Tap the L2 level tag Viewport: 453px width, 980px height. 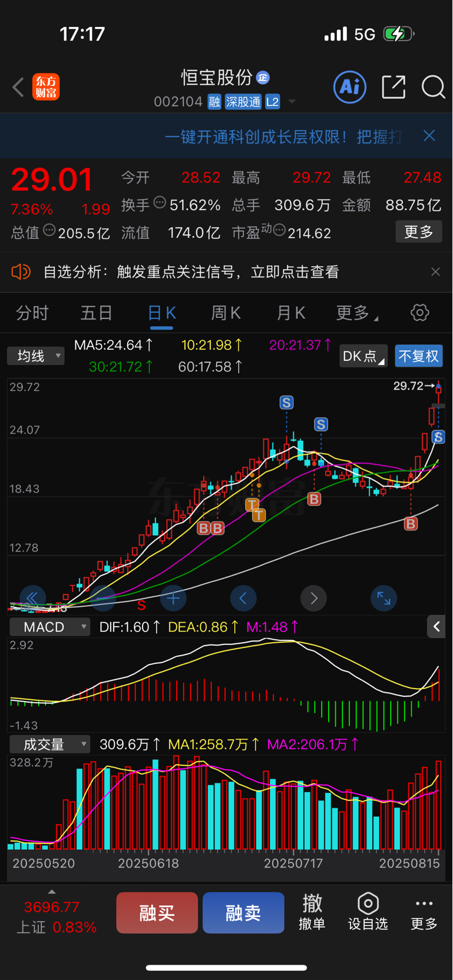click(x=272, y=102)
